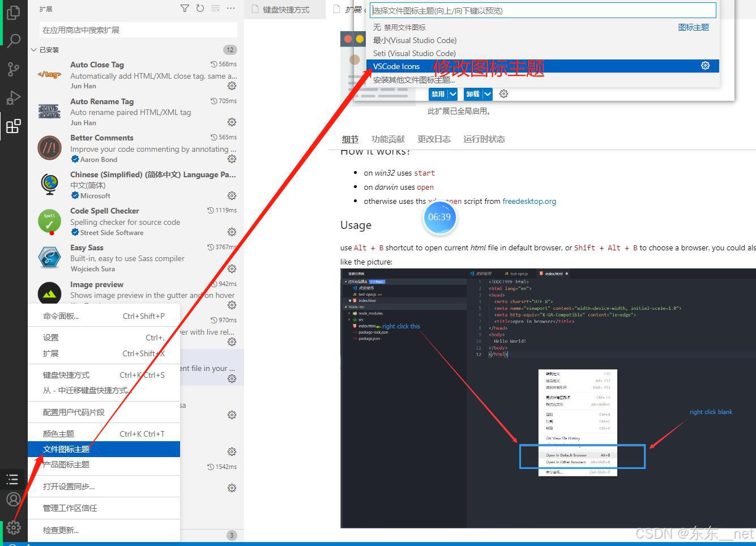
Task: Choose 管理工作区信任 from the menu
Action: pos(104,508)
